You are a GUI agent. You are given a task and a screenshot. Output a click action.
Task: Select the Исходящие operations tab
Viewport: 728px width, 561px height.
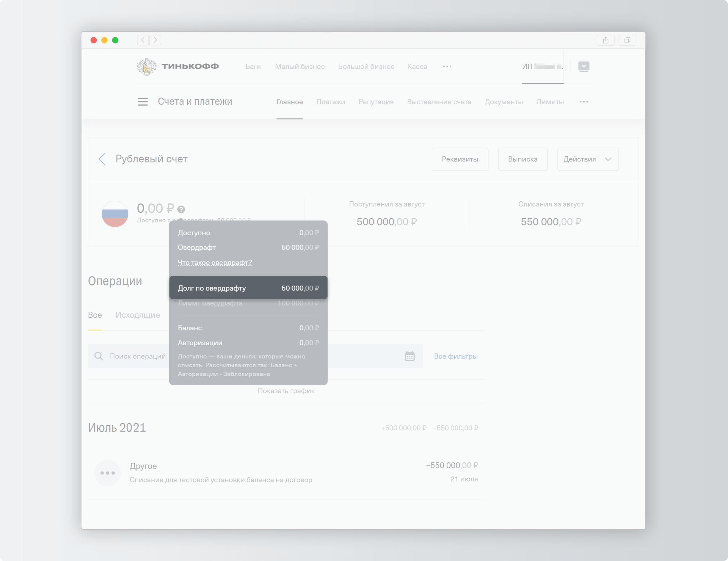(x=137, y=315)
